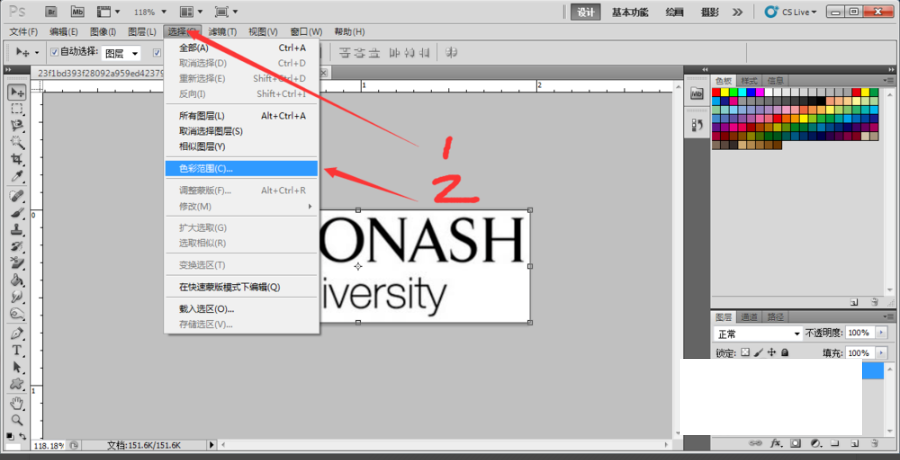Image resolution: width=900 pixels, height=460 pixels.
Task: Select the Clone Stamp tool
Action: [17, 229]
